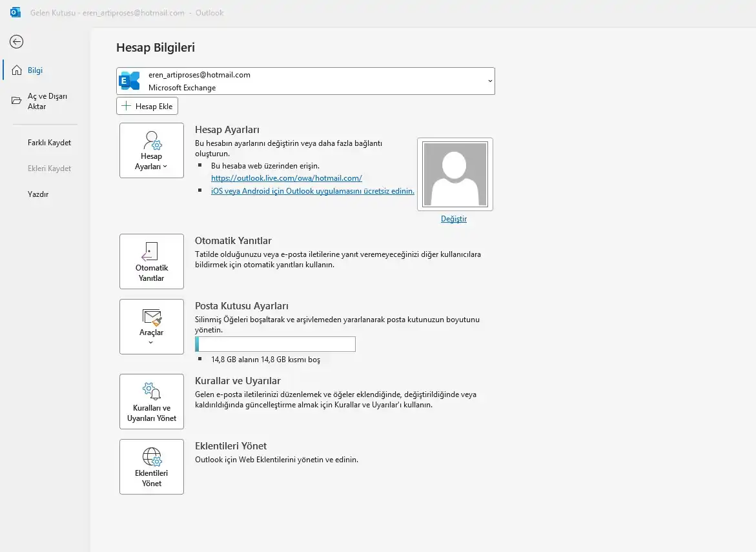This screenshot has height=552, width=756.
Task: Click 'Bu hesaba web üzerinden erişin.' text
Action: pyautogui.click(x=265, y=166)
